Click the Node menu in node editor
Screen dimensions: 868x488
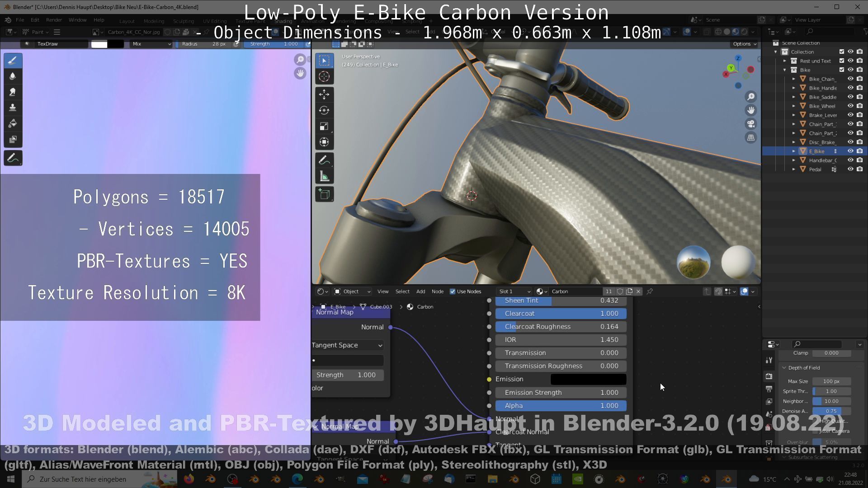tap(438, 291)
